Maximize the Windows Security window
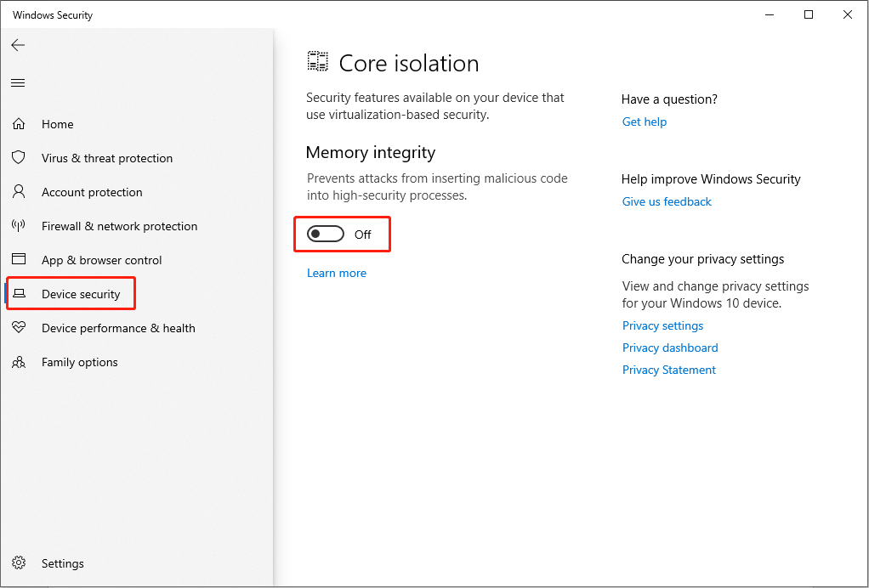This screenshot has height=588, width=869. (x=809, y=15)
